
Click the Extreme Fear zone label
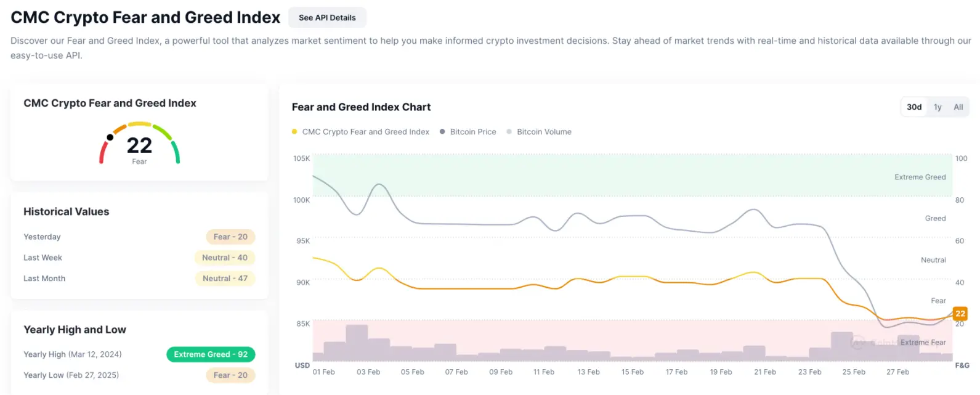point(923,343)
